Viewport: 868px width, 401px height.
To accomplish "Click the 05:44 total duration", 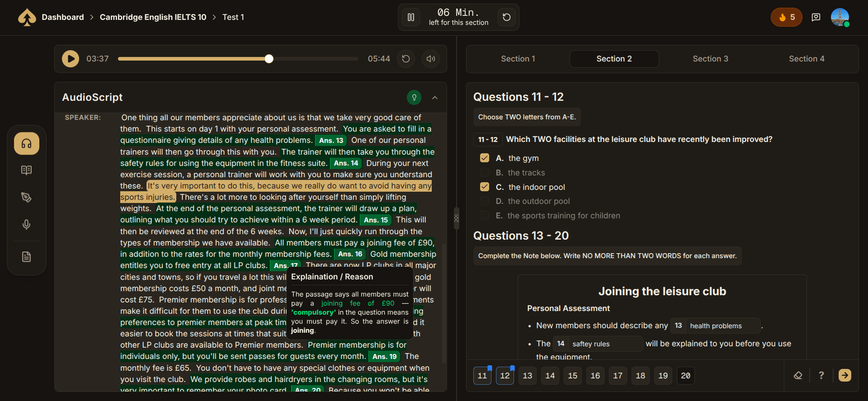I will pos(379,59).
